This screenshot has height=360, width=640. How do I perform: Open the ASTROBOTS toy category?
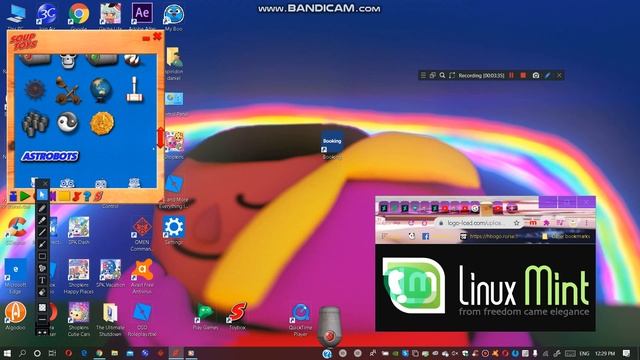50,156
